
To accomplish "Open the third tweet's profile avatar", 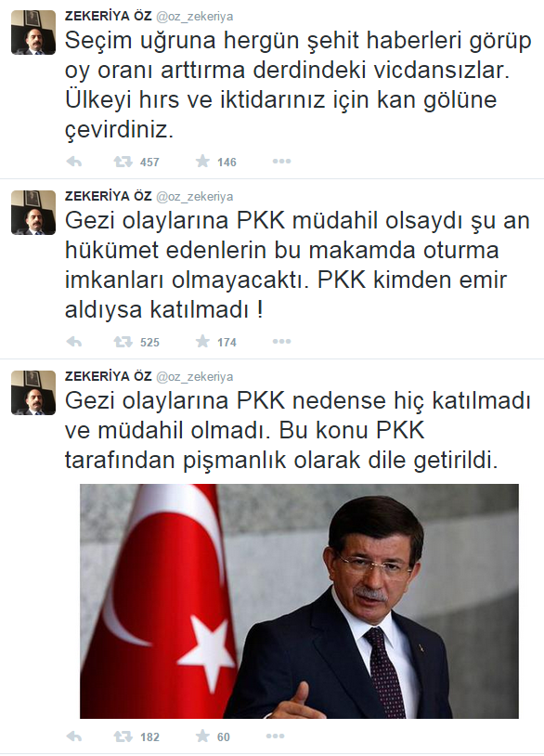I will tap(33, 393).
